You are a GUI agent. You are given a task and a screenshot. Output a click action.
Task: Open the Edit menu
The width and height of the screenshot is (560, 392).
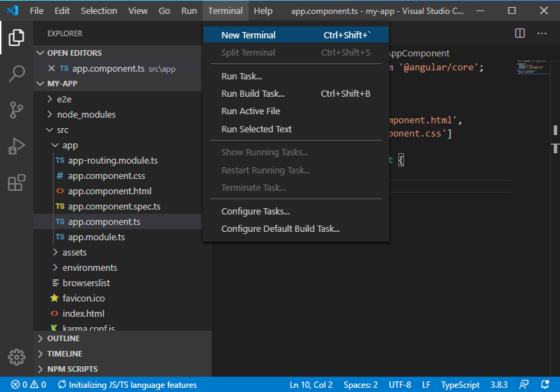62,10
